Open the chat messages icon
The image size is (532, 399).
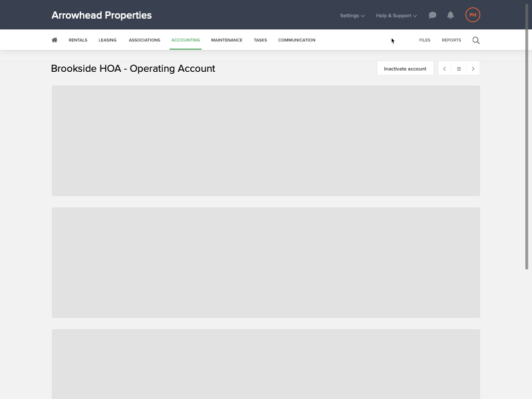tap(432, 15)
